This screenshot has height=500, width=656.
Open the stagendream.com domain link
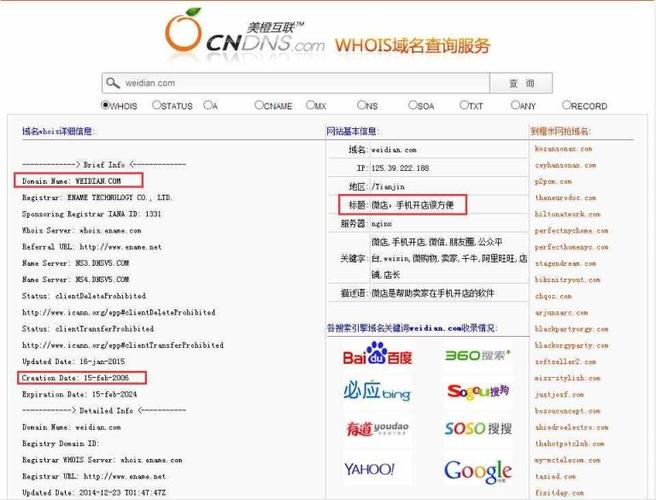point(565,264)
